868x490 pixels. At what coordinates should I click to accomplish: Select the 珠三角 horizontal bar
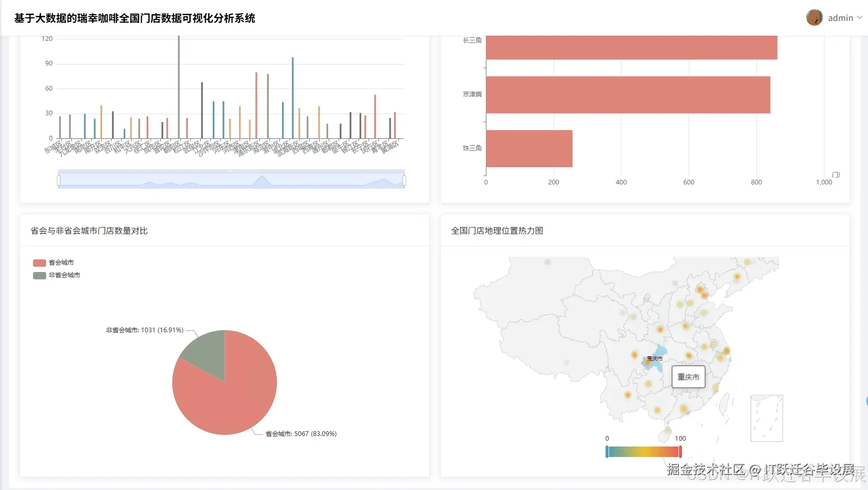(x=529, y=148)
